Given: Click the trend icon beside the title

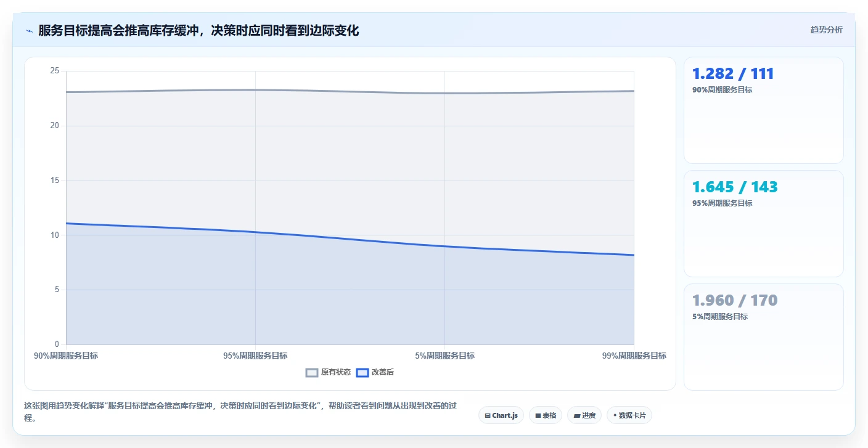Looking at the screenshot, I should (x=29, y=31).
